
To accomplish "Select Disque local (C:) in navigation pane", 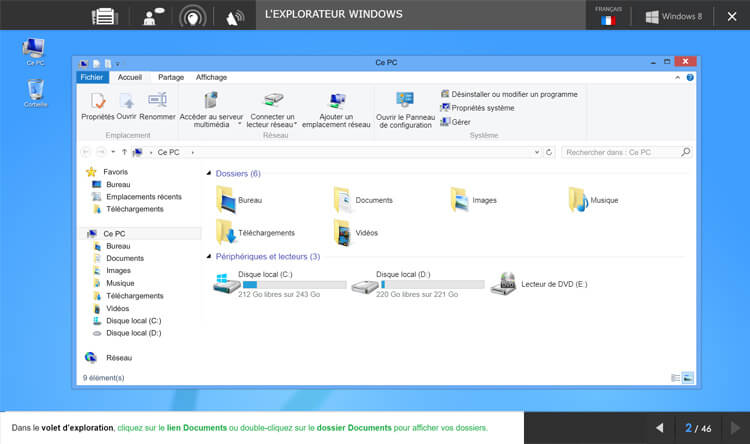I will (x=133, y=321).
